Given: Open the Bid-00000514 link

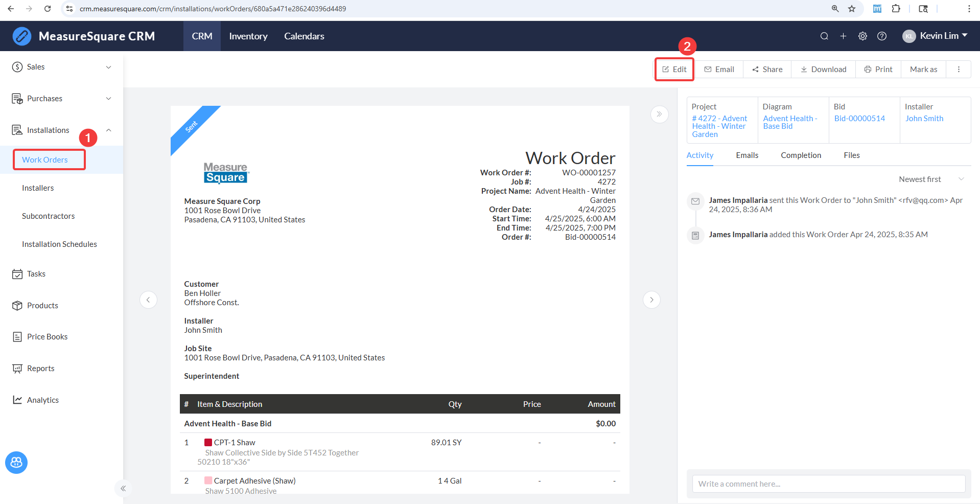Looking at the screenshot, I should coord(859,119).
